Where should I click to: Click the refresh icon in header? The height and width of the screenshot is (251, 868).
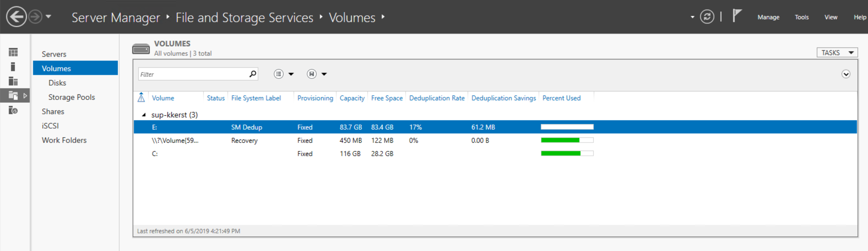pos(707,17)
